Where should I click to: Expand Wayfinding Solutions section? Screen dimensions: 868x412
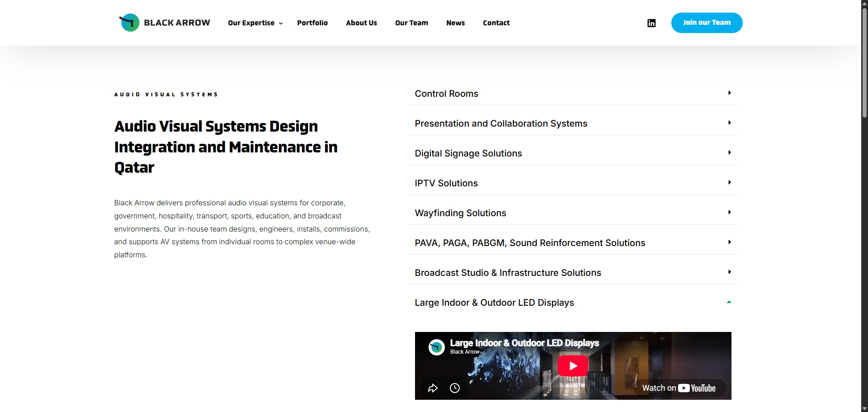pos(573,213)
